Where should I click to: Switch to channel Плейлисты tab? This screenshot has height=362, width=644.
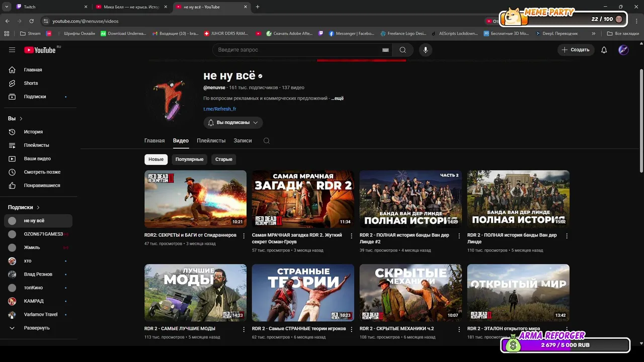pos(211,141)
